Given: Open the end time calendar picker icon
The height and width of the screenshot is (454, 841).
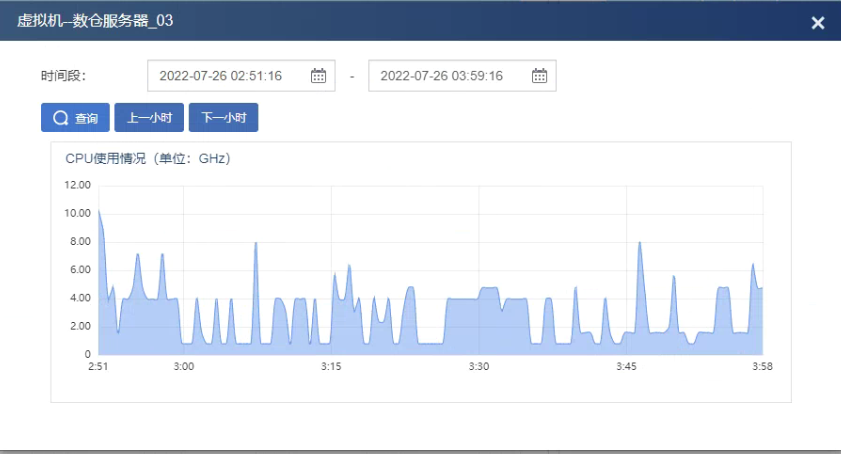Looking at the screenshot, I should tap(539, 76).
